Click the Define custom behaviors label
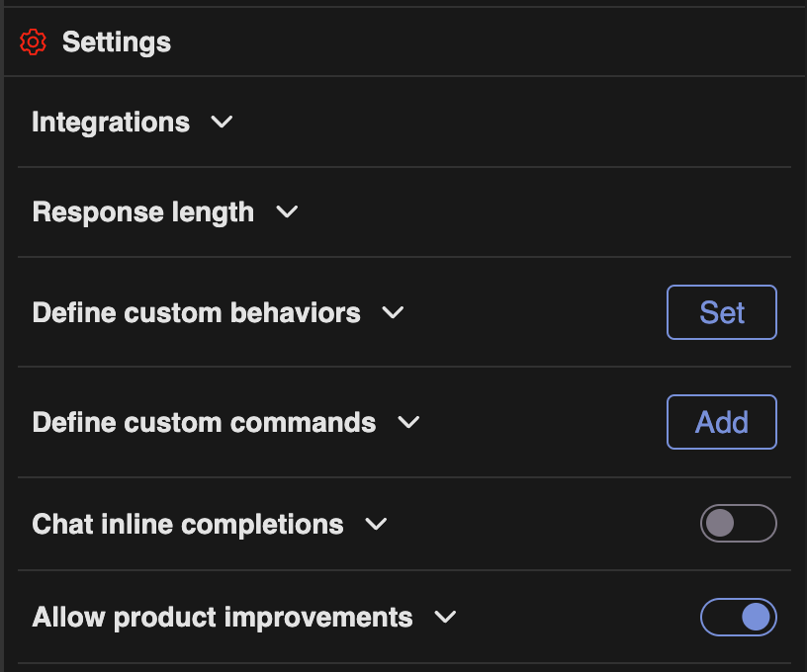Image resolution: width=807 pixels, height=672 pixels. 197,313
